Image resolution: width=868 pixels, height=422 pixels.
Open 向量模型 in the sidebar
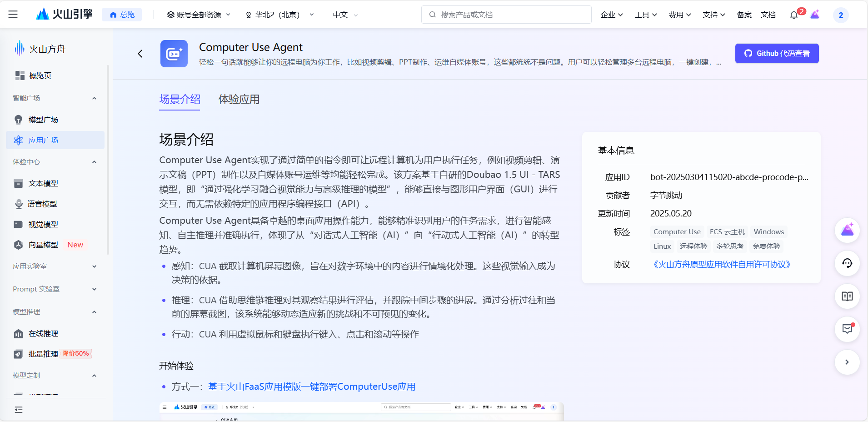55,245
